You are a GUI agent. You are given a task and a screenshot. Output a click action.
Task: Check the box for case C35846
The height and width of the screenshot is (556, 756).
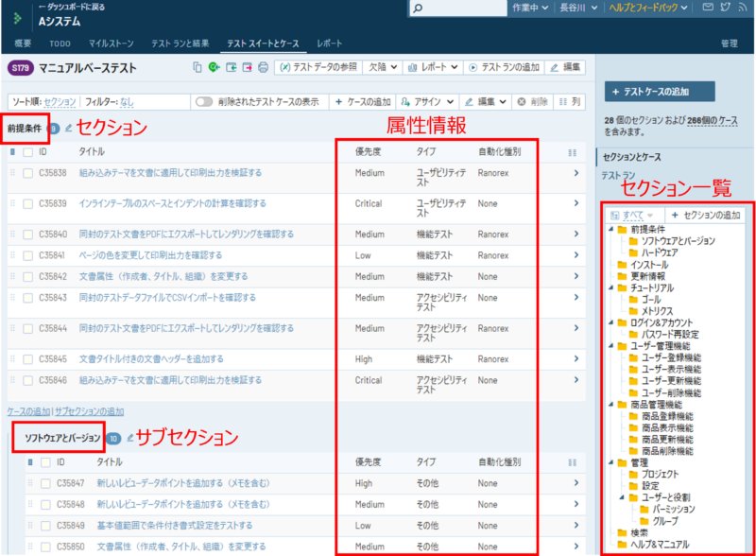(28, 380)
